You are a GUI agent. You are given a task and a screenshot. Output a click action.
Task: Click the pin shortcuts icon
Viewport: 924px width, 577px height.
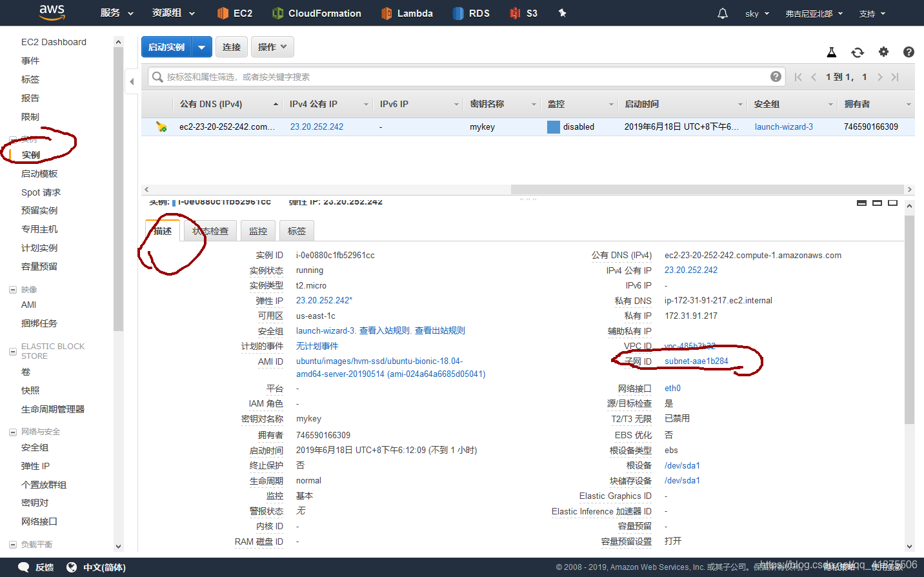562,13
